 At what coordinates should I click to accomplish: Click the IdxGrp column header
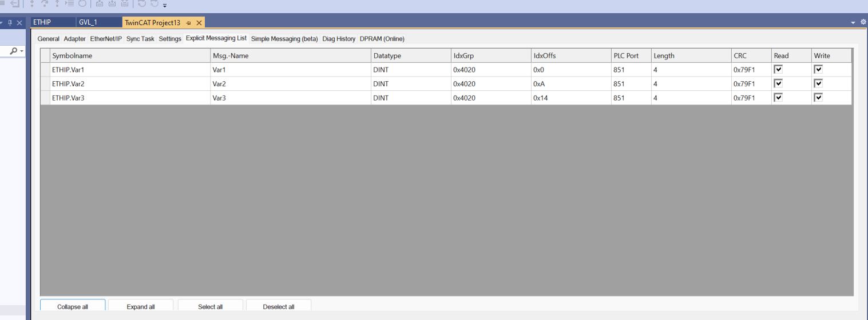(x=490, y=55)
